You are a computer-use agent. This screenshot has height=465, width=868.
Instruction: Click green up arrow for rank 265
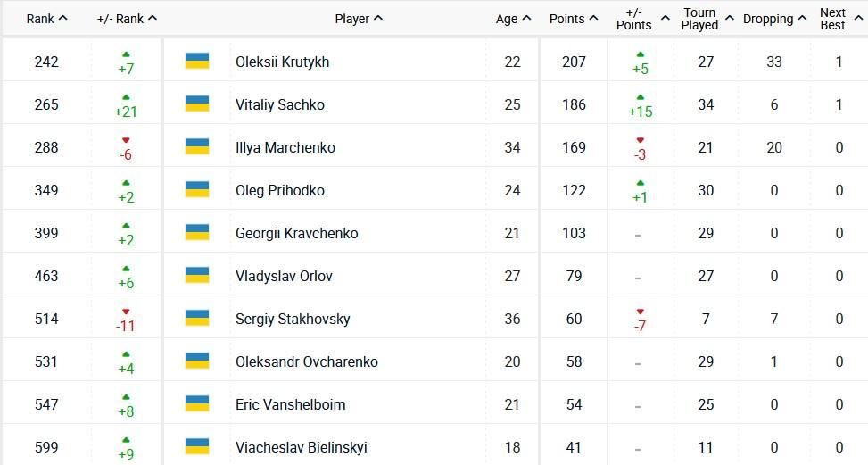pos(126,96)
